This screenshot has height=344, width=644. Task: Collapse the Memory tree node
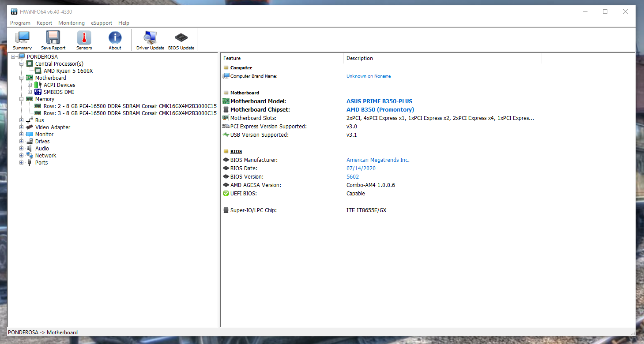click(x=22, y=99)
